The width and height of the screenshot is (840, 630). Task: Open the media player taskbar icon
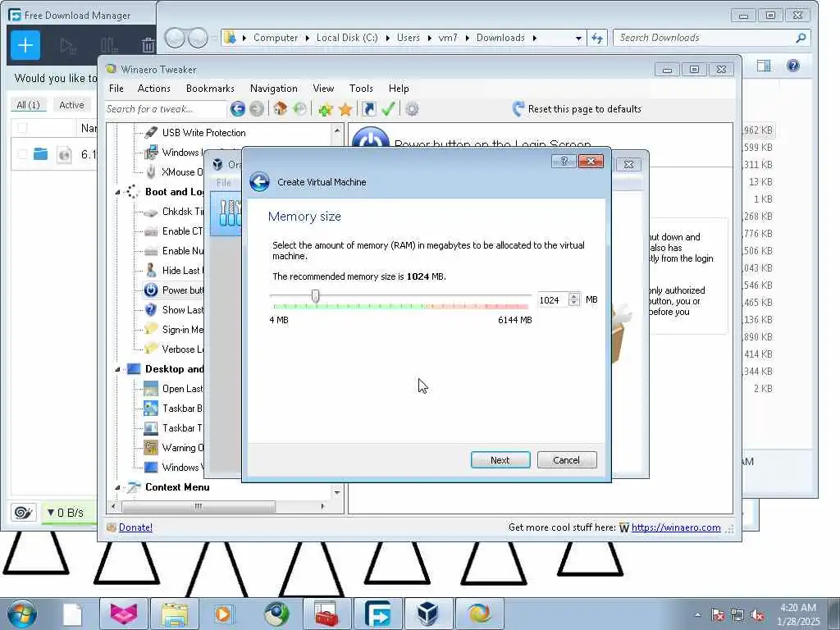pyautogui.click(x=223, y=614)
